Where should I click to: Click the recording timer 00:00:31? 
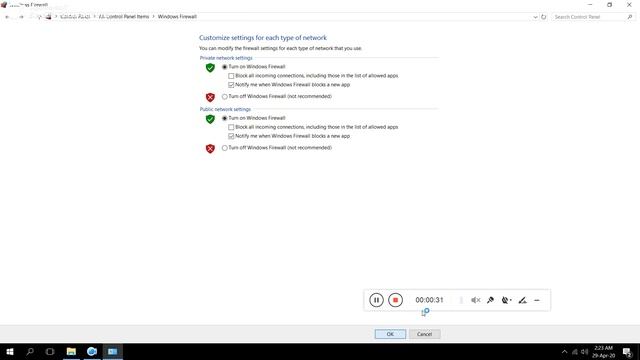click(x=429, y=300)
